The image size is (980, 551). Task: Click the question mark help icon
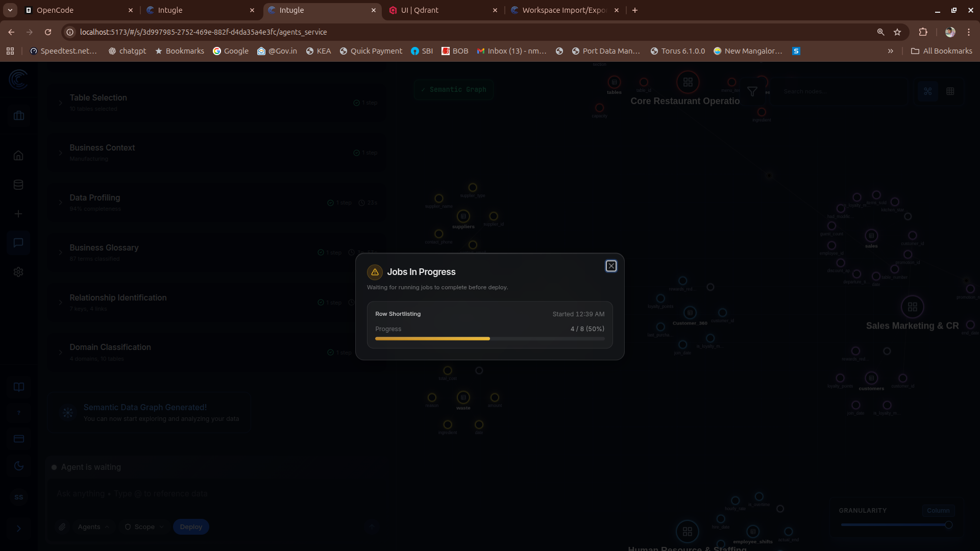[19, 413]
